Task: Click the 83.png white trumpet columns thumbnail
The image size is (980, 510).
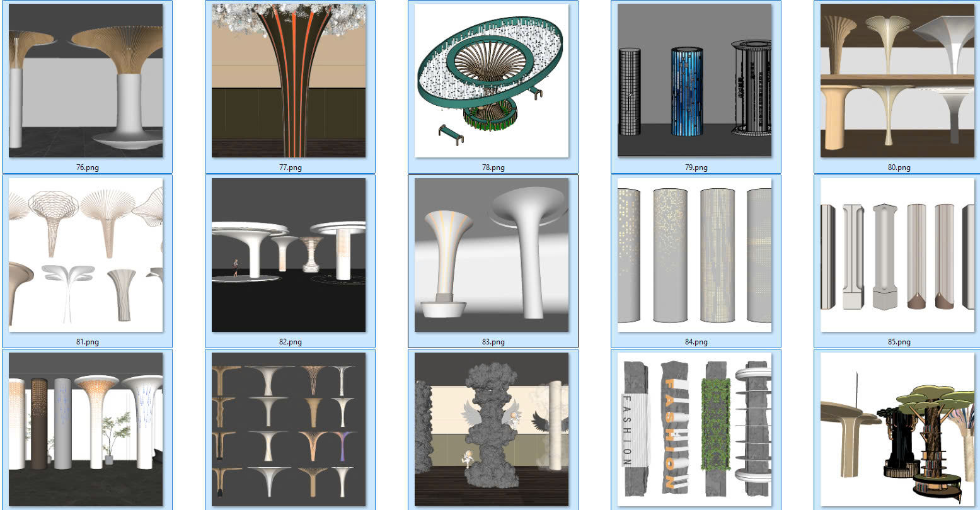Action: 492,255
